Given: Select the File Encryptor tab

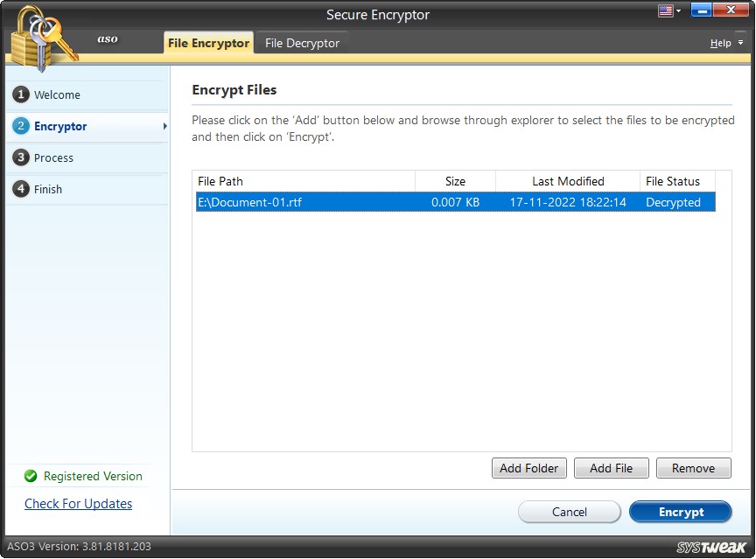Looking at the screenshot, I should pyautogui.click(x=208, y=42).
